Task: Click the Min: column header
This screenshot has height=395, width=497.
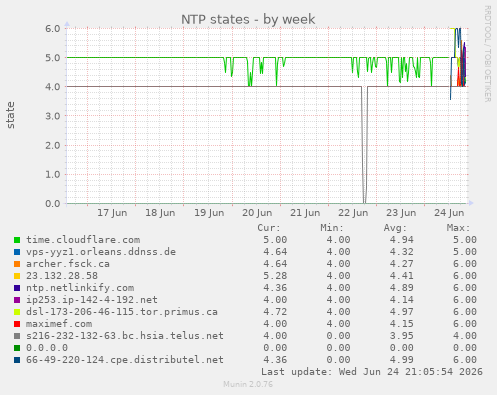Action: tap(332, 228)
